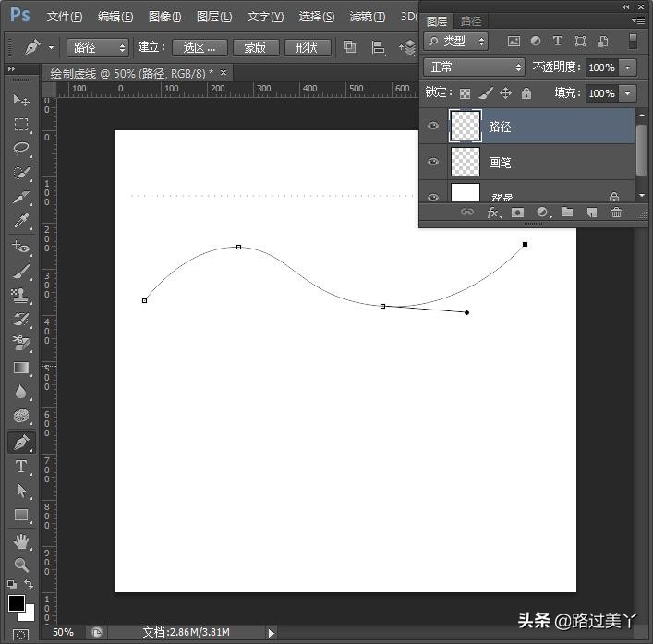Click the foreground color swatch
Image resolution: width=653 pixels, height=644 pixels.
click(x=17, y=603)
